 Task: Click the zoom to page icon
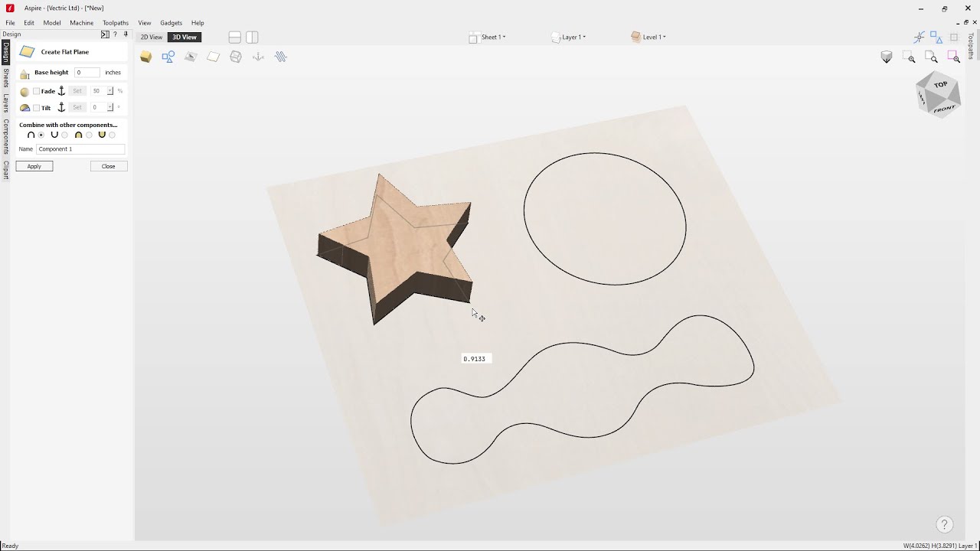coord(931,57)
